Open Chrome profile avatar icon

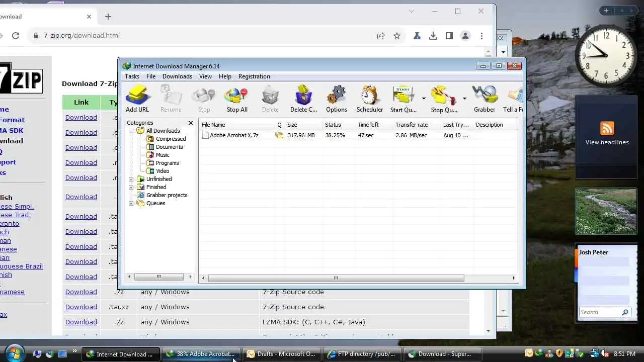click(465, 36)
